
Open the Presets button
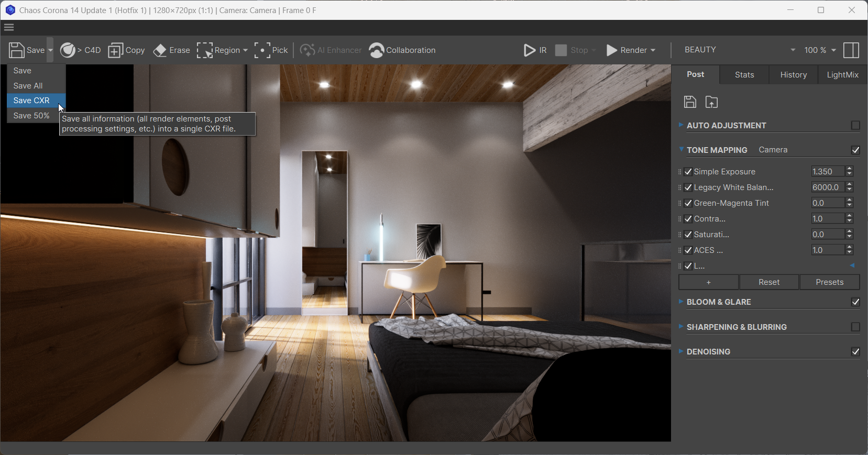[830, 282]
